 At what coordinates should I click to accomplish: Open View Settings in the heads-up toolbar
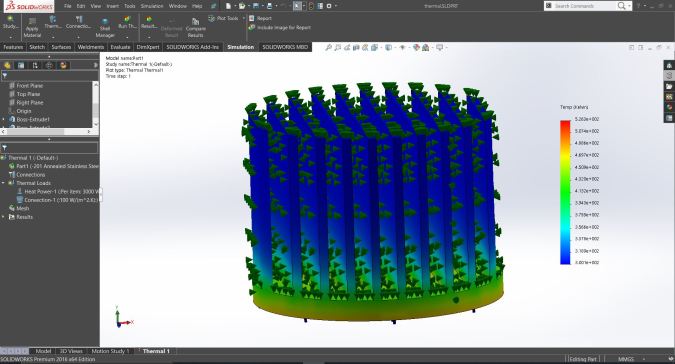(440, 48)
